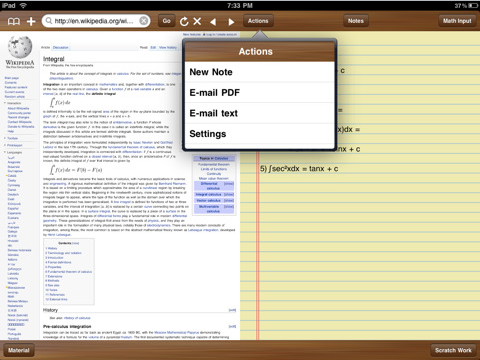Open the Contents box in article
The image size is (480, 360).
tap(69, 271)
